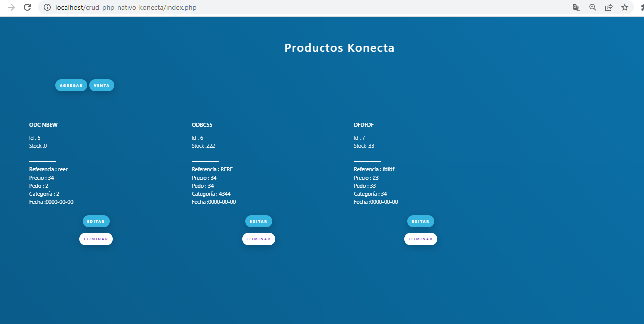Click 'Precio : 34' in ODBC55 card
This screenshot has width=644, height=324.
(204, 178)
